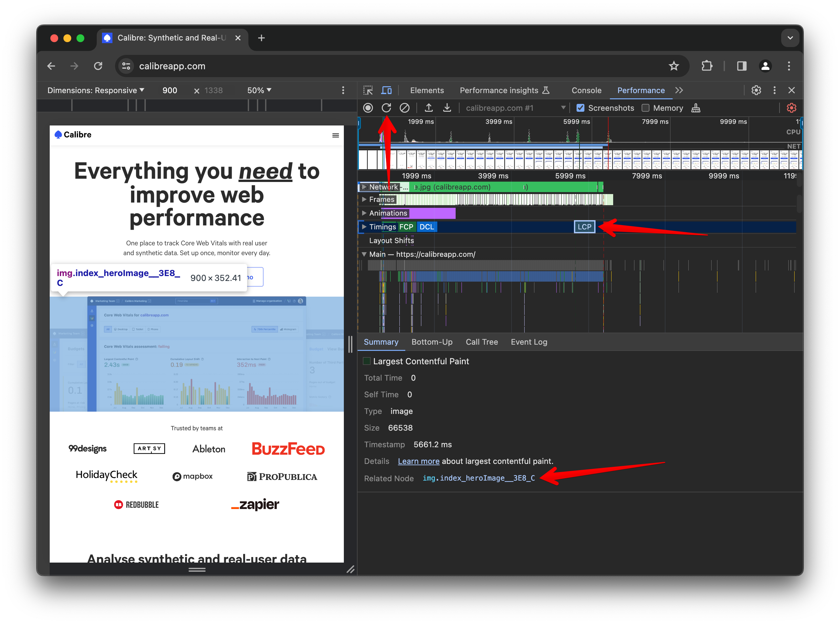The height and width of the screenshot is (624, 840).
Task: Enable the Memory checkbox
Action: point(646,108)
